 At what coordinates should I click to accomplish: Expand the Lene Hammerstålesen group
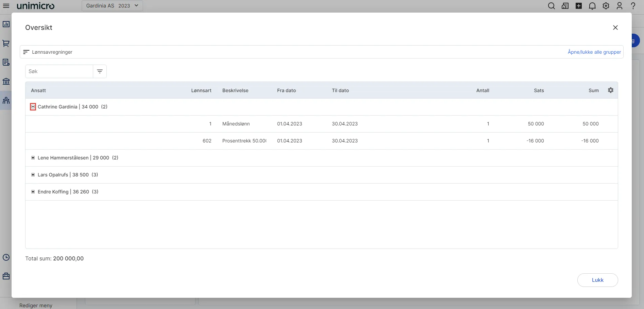[33, 158]
